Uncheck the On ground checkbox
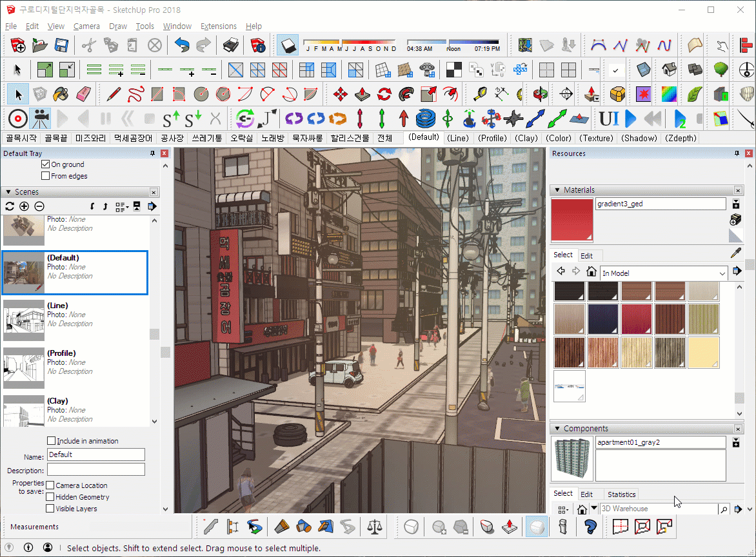756x557 pixels. (45, 164)
